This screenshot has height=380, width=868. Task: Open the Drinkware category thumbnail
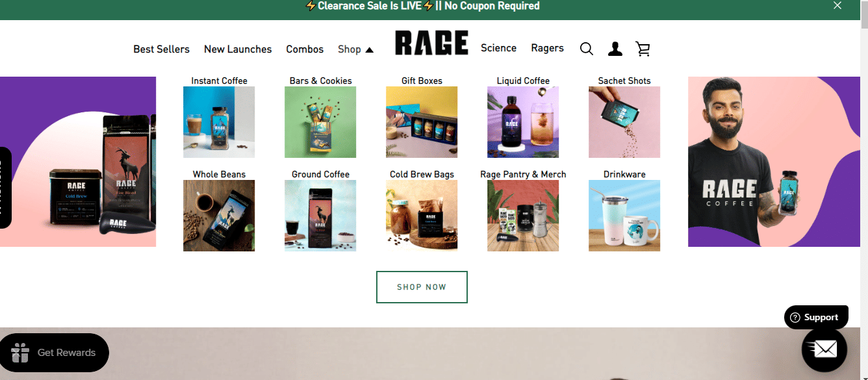624,216
